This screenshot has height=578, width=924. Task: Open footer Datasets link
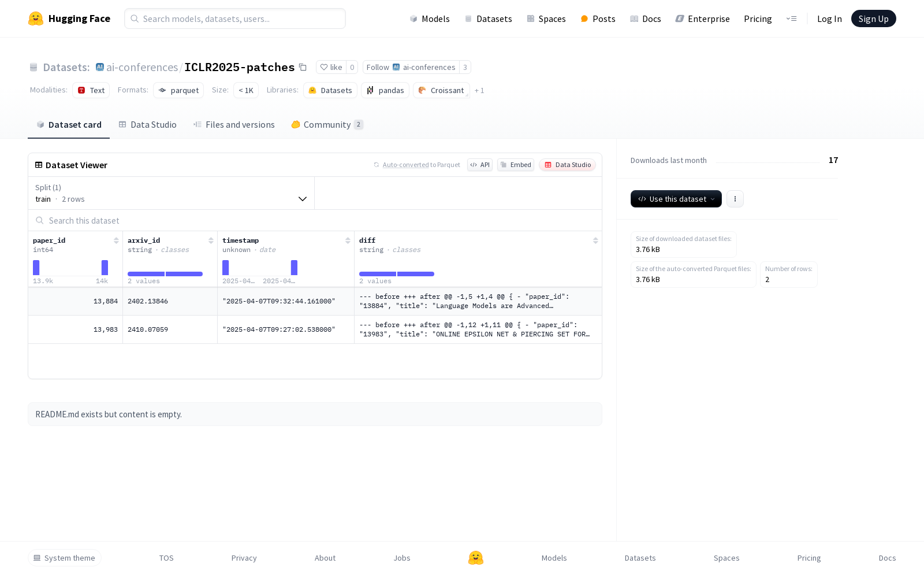[640, 558]
